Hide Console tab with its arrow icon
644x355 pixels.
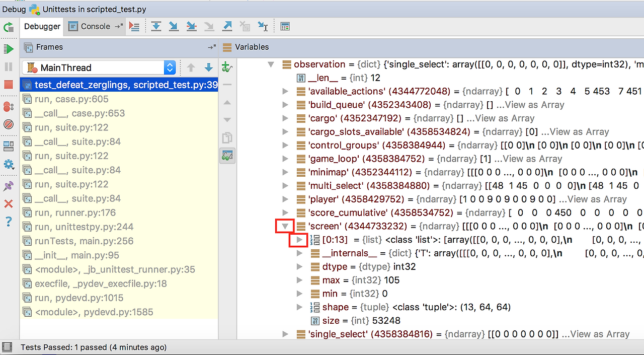point(119,26)
